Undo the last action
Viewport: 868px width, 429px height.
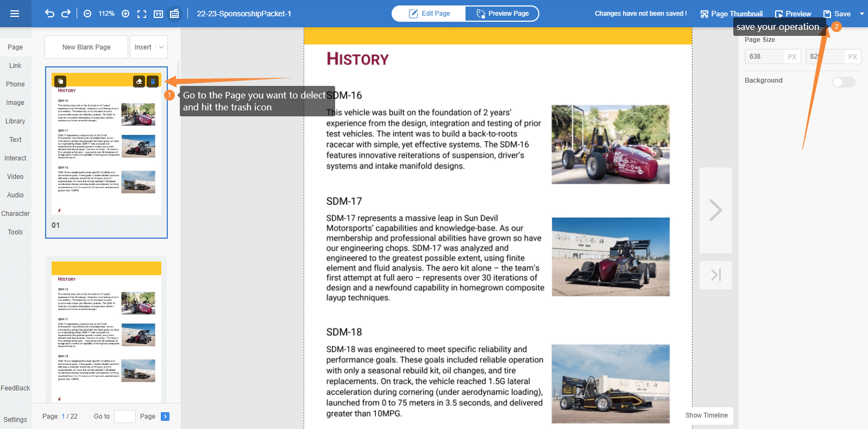tap(49, 14)
